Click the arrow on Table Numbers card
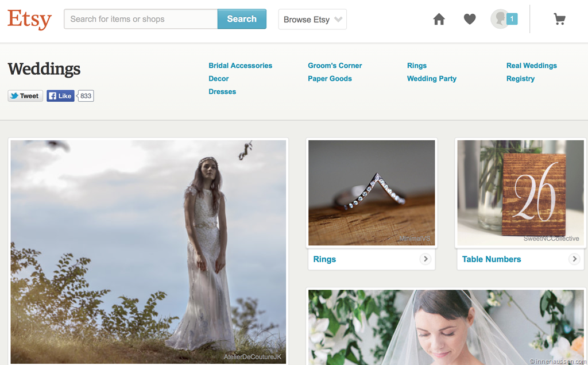588x365 pixels. tap(574, 259)
